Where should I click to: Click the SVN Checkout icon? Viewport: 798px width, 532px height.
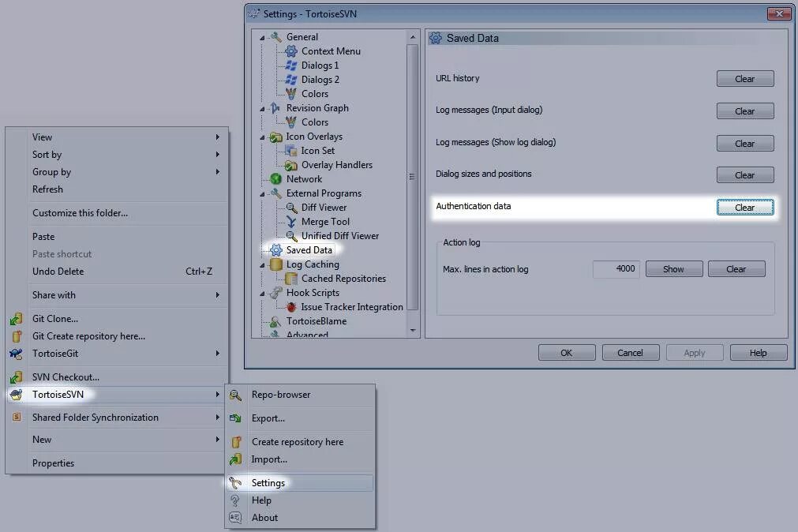(x=17, y=377)
